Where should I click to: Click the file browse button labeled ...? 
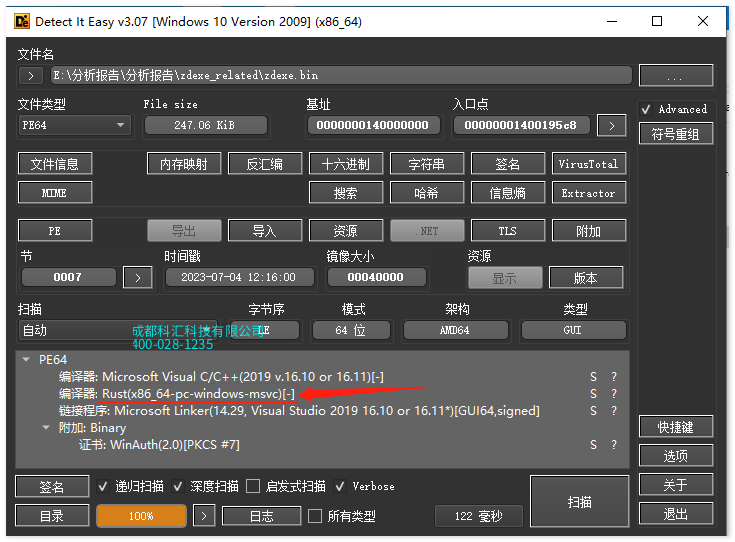(x=675, y=75)
